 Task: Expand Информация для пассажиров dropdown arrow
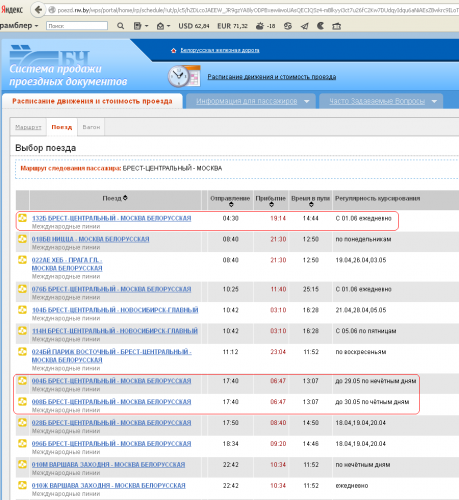[307, 101]
